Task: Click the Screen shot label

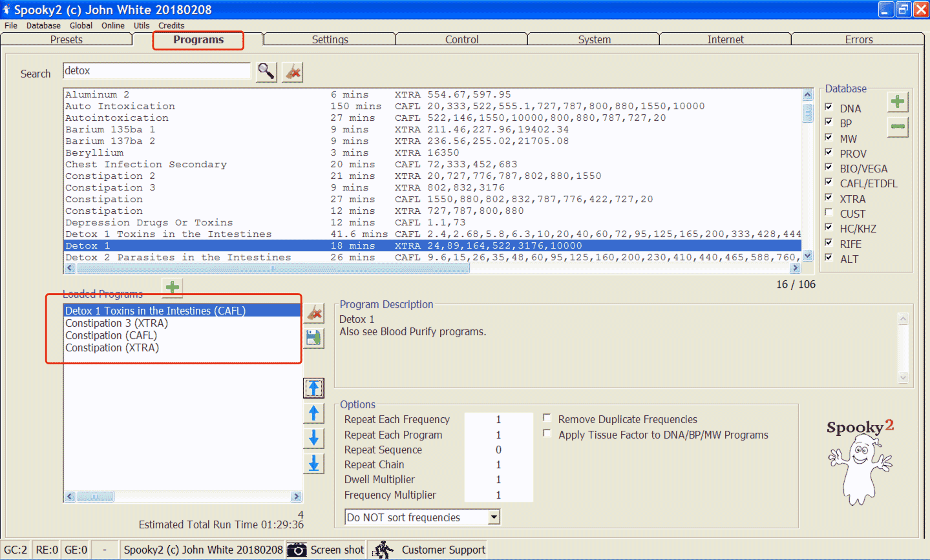Action: tap(337, 550)
